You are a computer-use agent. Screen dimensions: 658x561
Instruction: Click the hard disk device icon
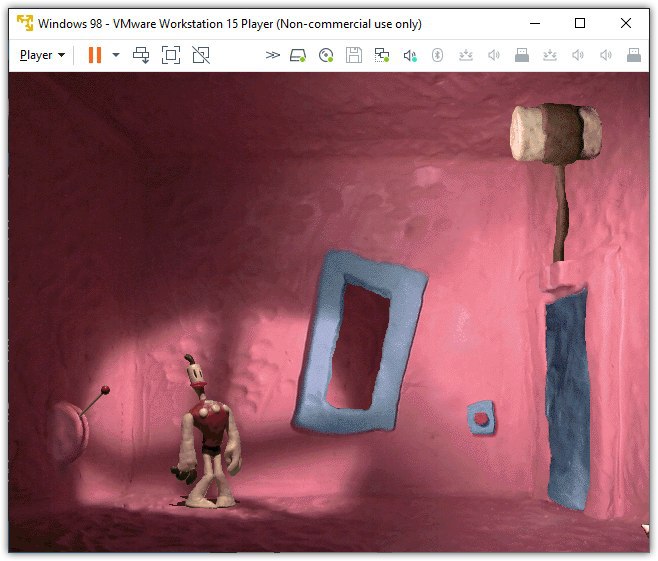[298, 55]
